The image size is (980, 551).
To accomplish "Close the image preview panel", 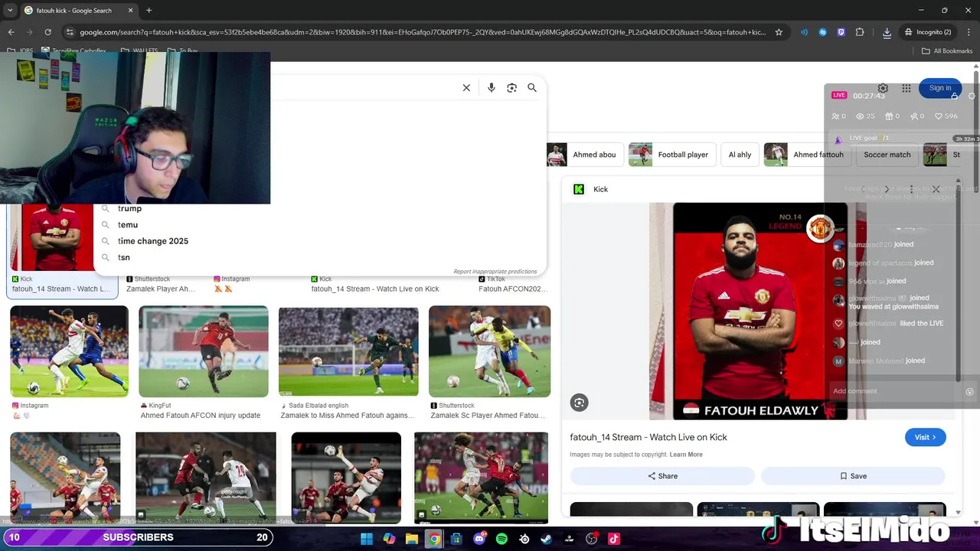I will point(936,189).
